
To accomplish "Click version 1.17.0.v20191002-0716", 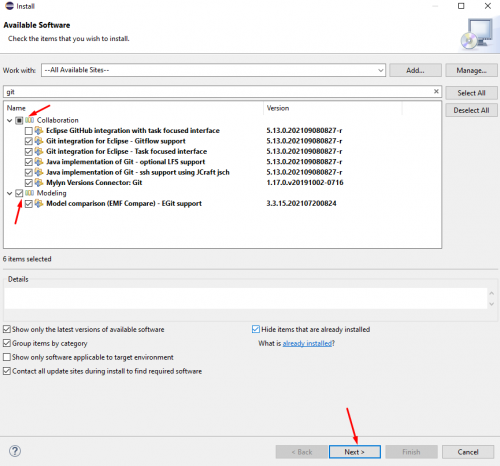I will point(305,183).
